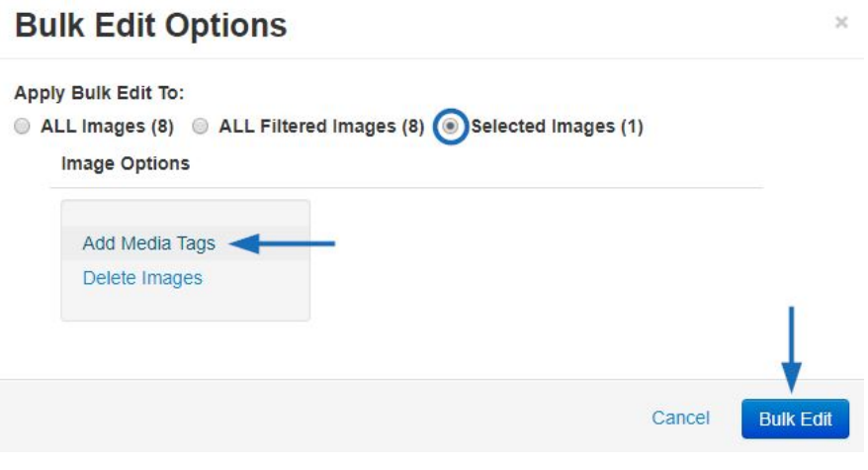868x470 pixels.
Task: Choose the Delete Images option
Action: pyautogui.click(x=142, y=278)
